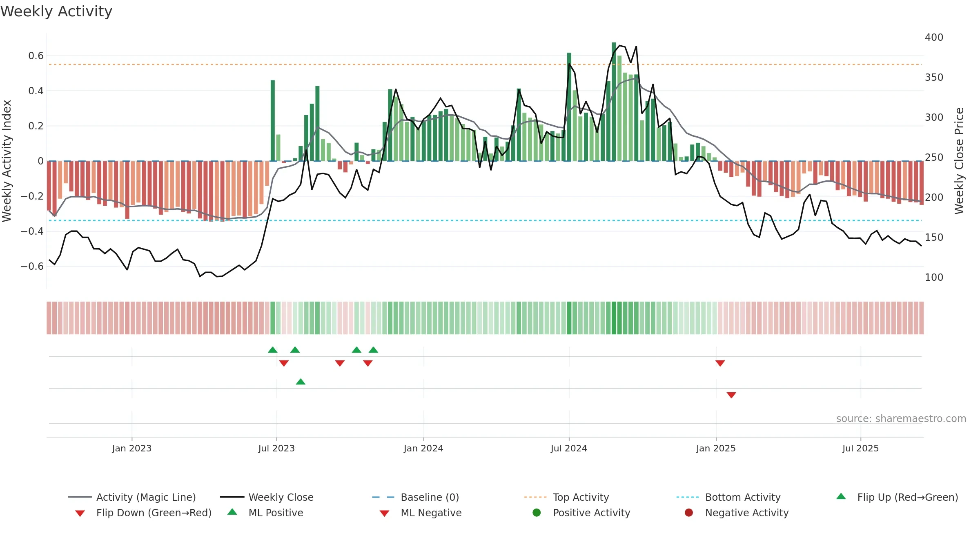Toggle the Baseline (0) legend entry

click(x=416, y=497)
